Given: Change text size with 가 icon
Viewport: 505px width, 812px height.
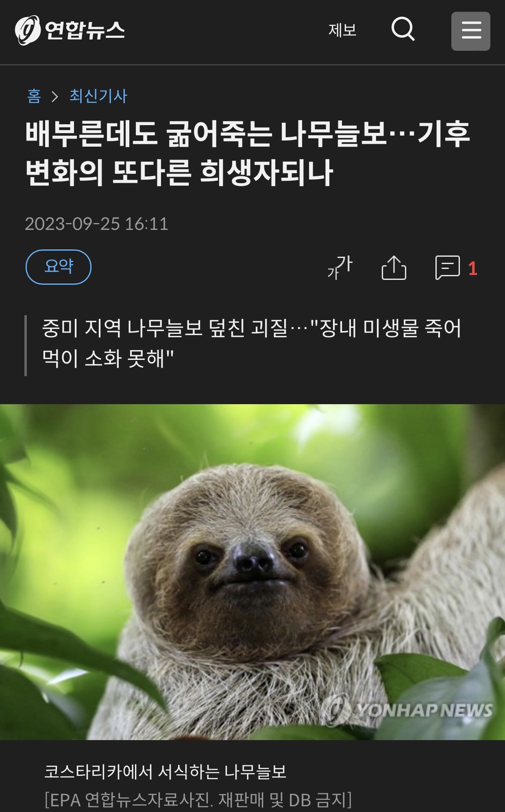Looking at the screenshot, I should (x=340, y=267).
